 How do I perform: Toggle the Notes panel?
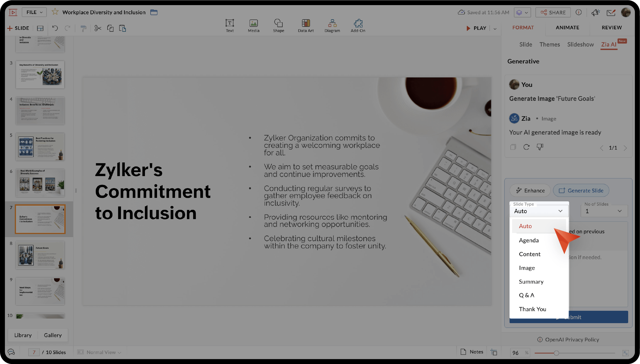click(472, 352)
